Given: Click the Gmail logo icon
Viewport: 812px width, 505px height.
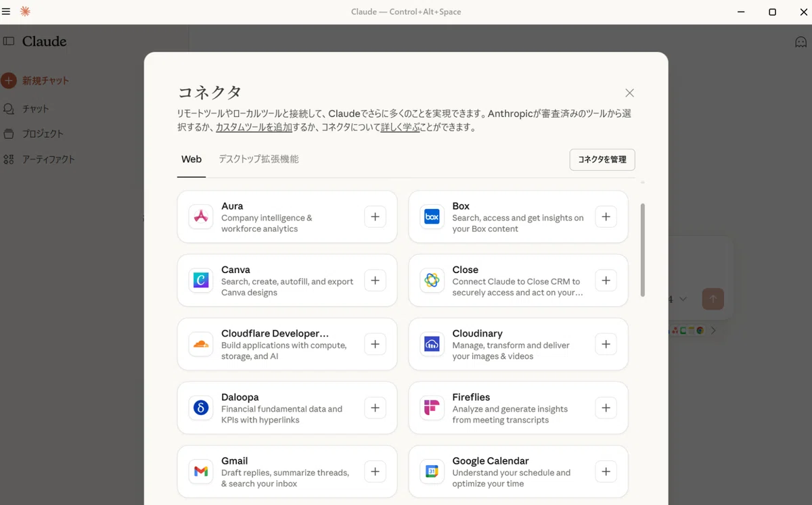Looking at the screenshot, I should (x=201, y=471).
